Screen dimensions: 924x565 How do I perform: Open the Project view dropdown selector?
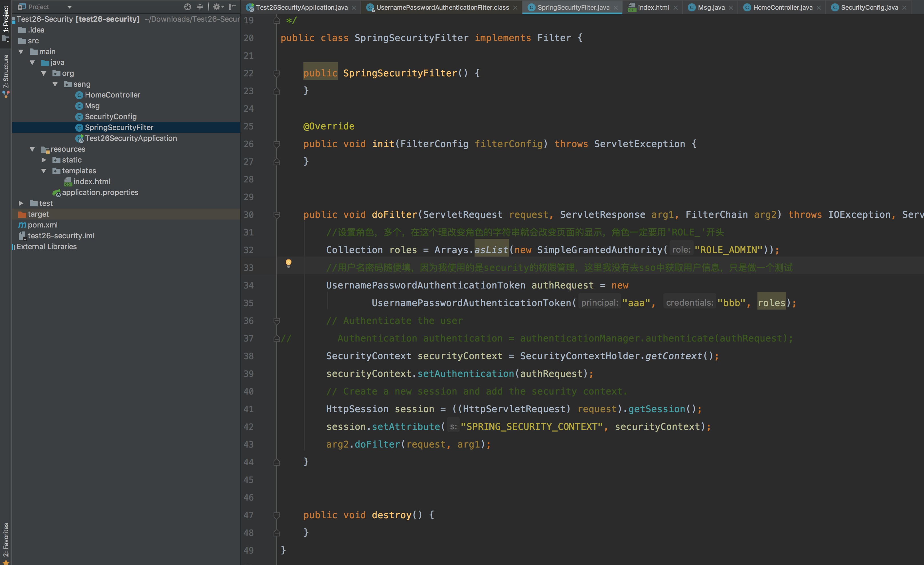tap(69, 7)
